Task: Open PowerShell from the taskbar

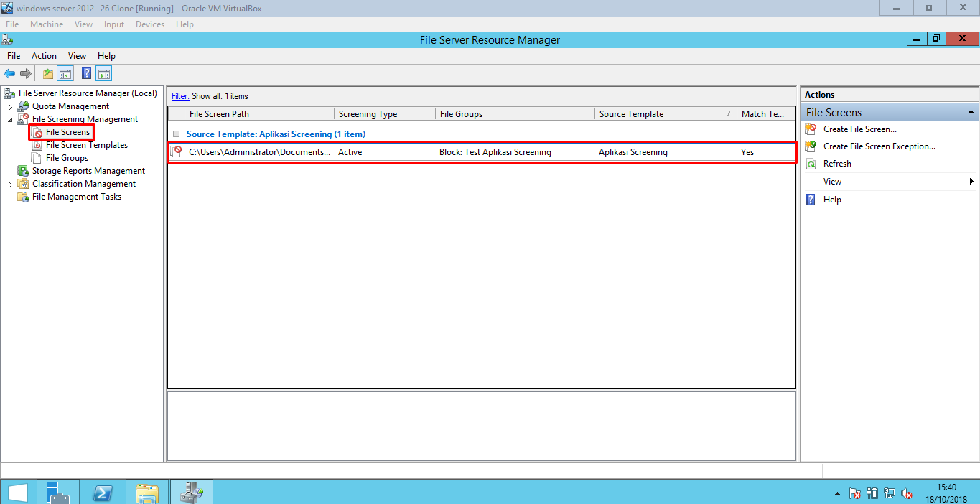Action: (102, 493)
